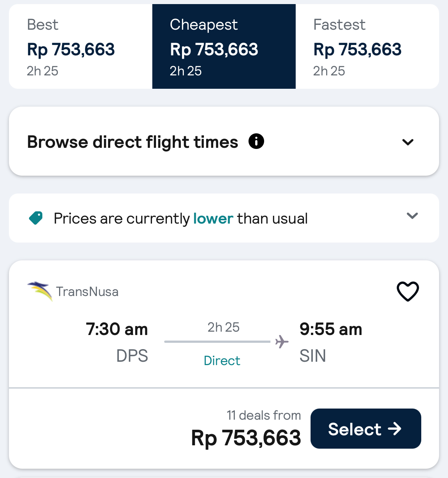This screenshot has height=478, width=448.
Task: Select the Cheapest sorting tab
Action: coord(224,47)
